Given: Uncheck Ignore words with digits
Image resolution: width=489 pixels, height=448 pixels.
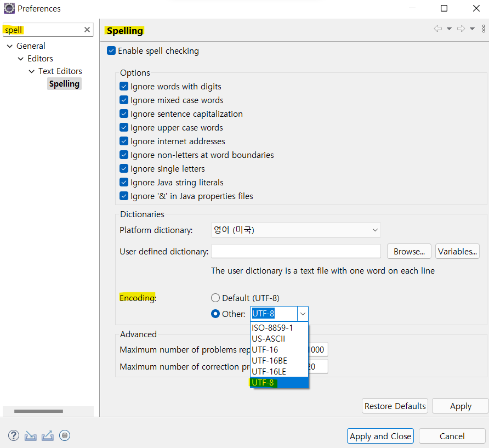Looking at the screenshot, I should [124, 86].
